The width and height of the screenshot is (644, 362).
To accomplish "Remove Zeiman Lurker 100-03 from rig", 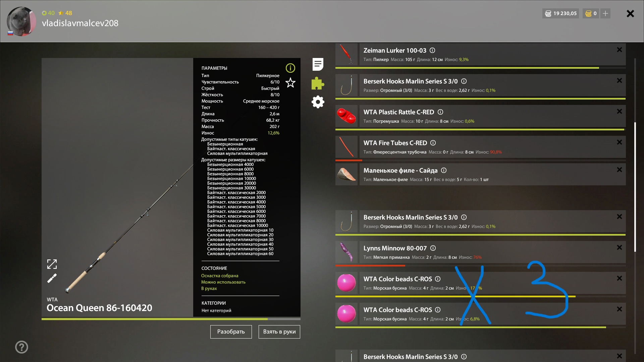I will point(620,50).
